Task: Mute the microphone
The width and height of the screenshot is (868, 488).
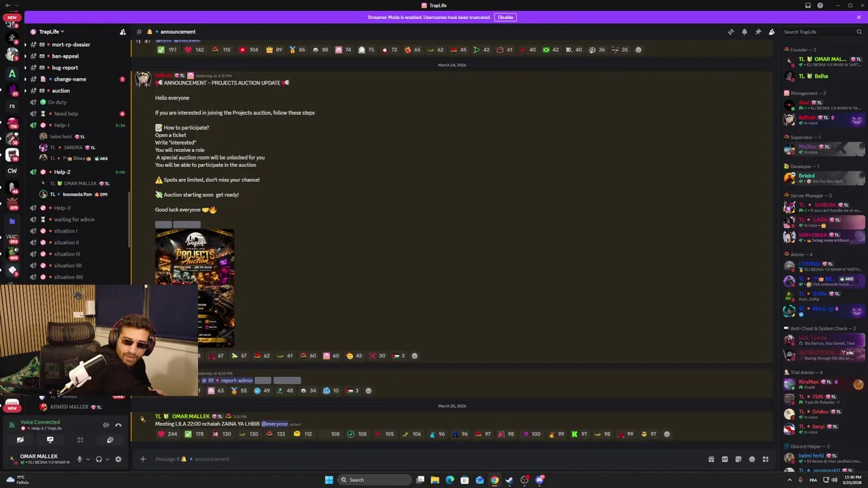Action: coord(79,459)
